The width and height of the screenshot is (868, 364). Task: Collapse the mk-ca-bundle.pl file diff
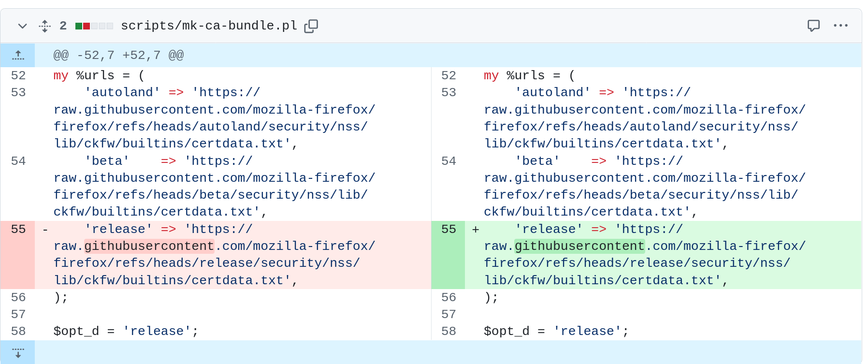pyautogui.click(x=22, y=26)
